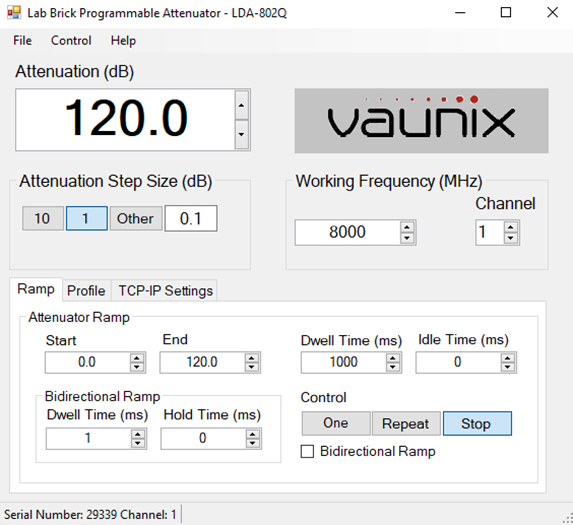This screenshot has height=525, width=573.
Task: Switch to the Profile tab
Action: (x=86, y=291)
